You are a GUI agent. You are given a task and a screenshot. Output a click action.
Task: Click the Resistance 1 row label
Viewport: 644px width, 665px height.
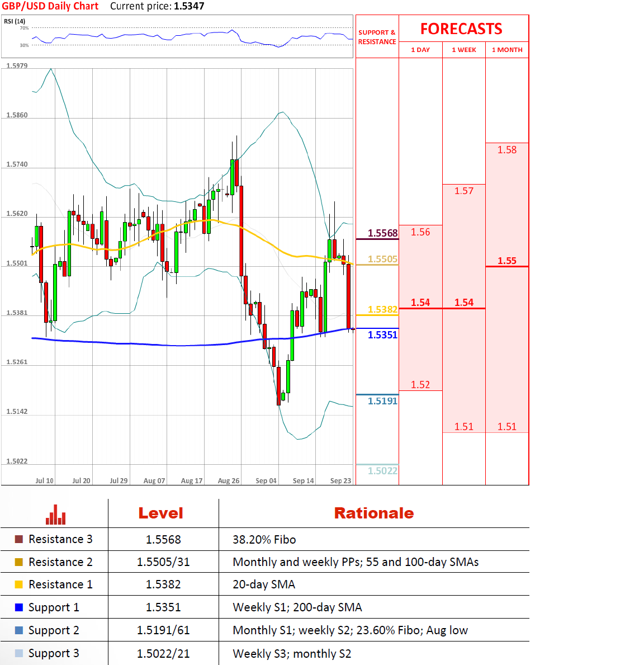click(60, 584)
